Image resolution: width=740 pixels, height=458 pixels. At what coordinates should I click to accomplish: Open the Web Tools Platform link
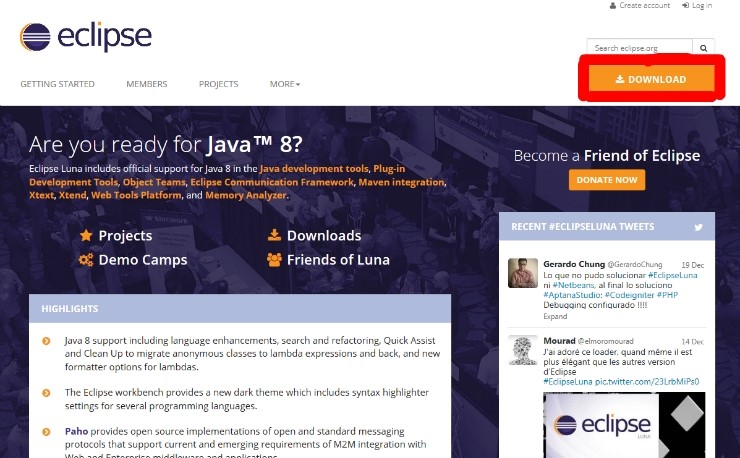136,195
